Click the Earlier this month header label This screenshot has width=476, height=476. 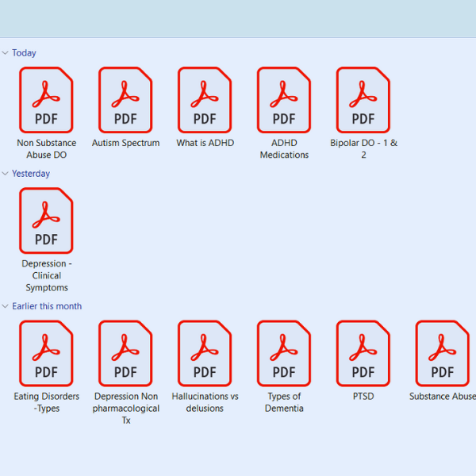coord(47,306)
